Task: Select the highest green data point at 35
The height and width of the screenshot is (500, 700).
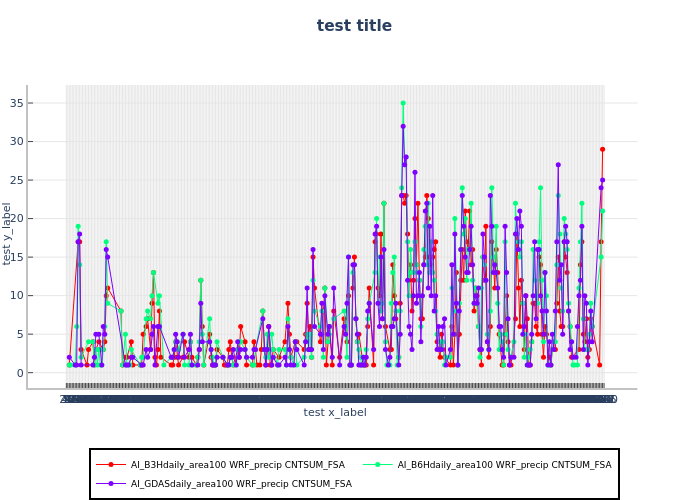Action: pyautogui.click(x=403, y=103)
